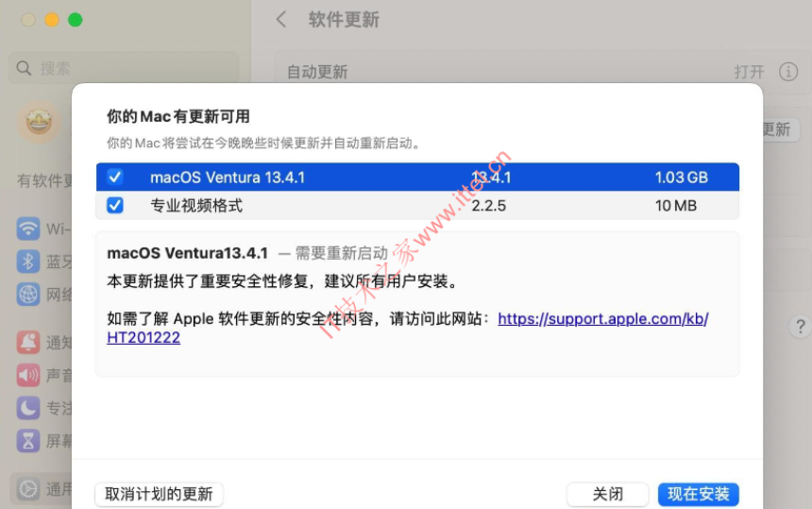Open Screen Time hourglass icon
The image size is (812, 509).
(x=28, y=441)
